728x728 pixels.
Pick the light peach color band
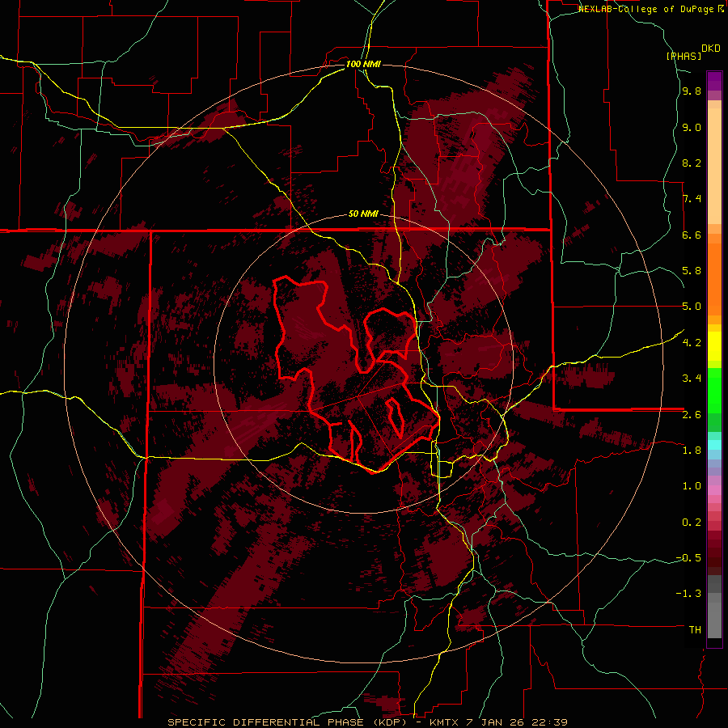pos(714,167)
